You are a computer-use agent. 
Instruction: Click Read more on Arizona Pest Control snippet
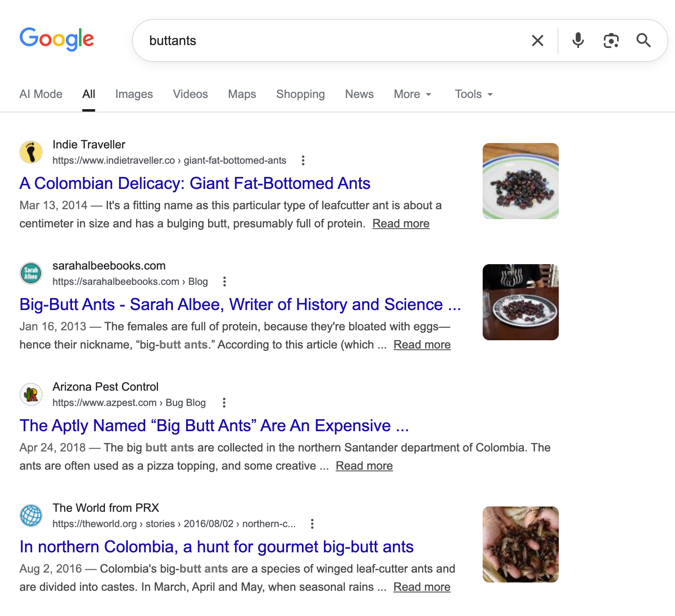[x=364, y=466]
